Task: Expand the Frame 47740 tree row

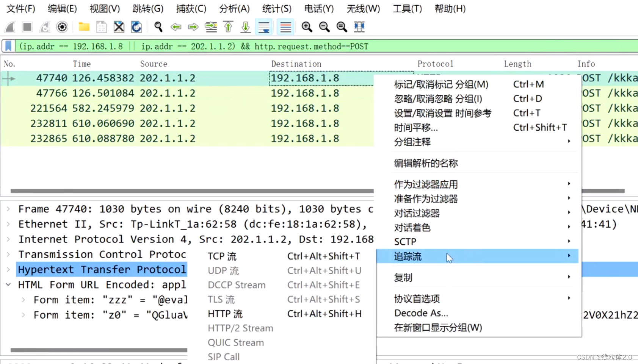Action: [x=8, y=209]
